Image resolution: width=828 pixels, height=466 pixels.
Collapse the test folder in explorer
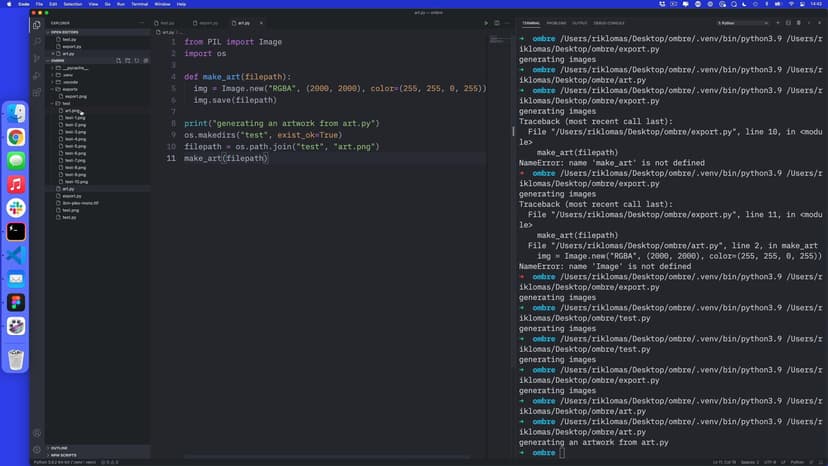point(65,103)
